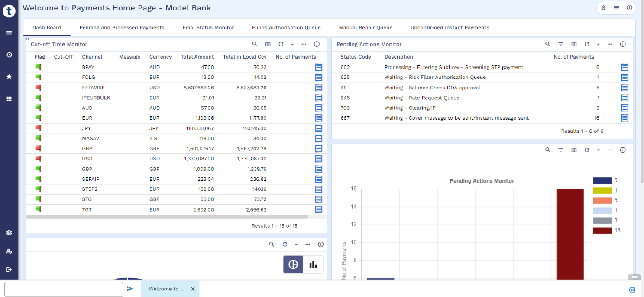Image resolution: width=644 pixels, height=297 pixels.
Task: Open column selector in Cut-off Time Monitor
Action: (268, 44)
